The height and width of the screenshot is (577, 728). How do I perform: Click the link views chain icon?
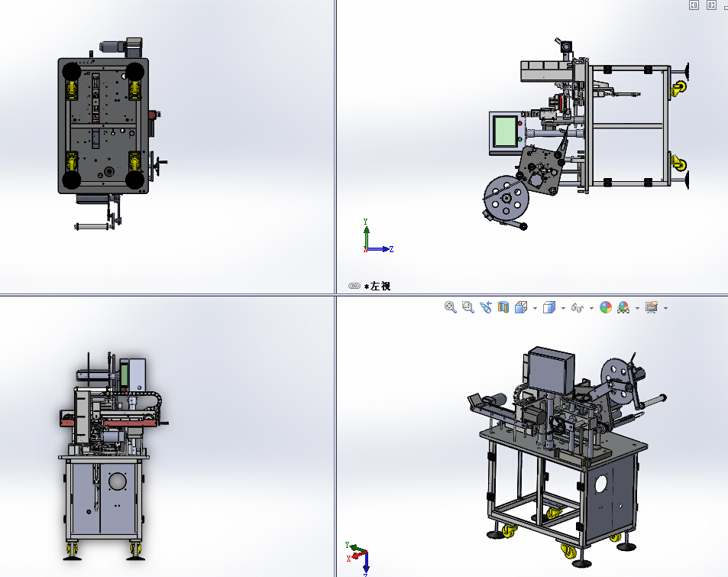coord(354,286)
